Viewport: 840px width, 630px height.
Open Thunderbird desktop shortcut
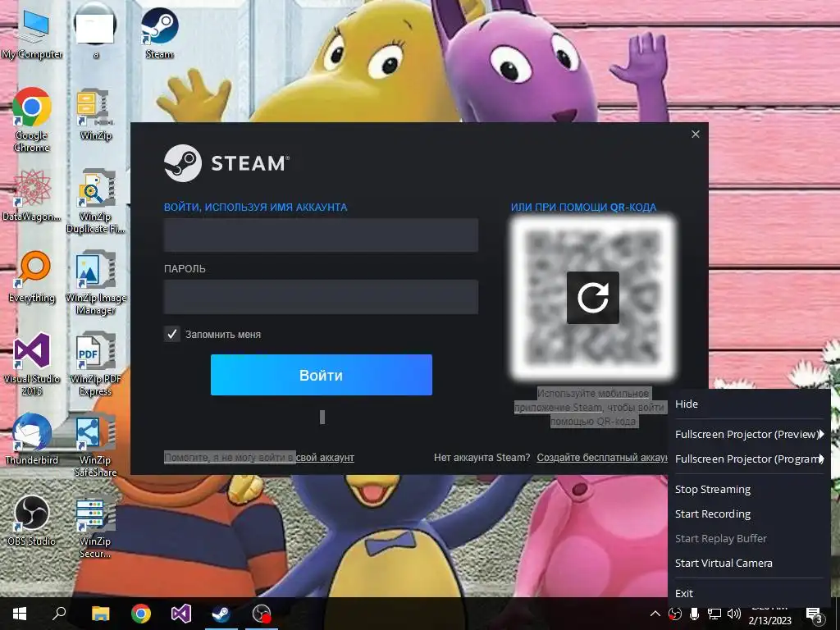pos(32,440)
